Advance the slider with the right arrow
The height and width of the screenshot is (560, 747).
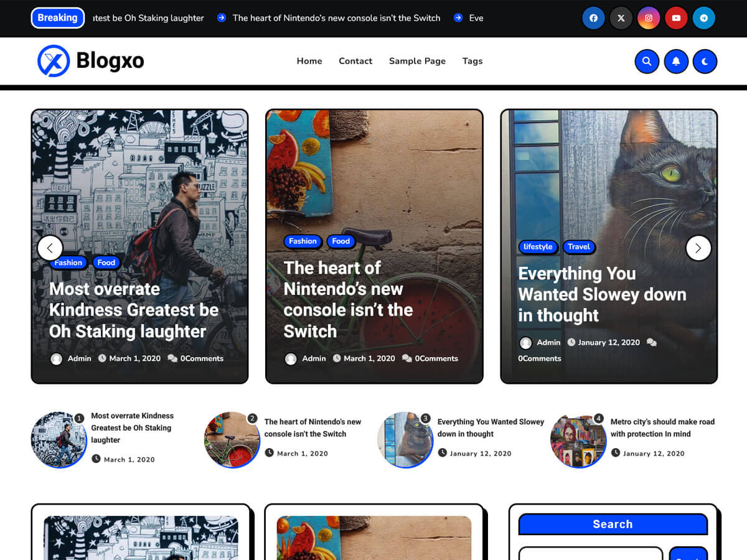pyautogui.click(x=698, y=248)
